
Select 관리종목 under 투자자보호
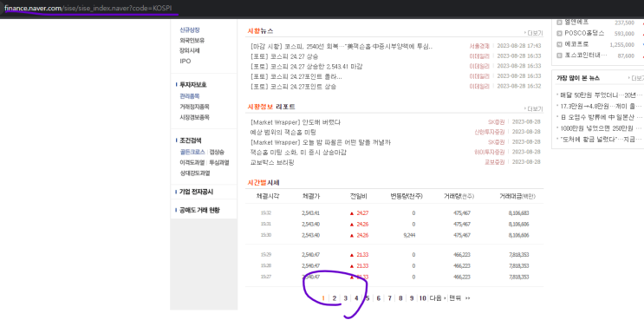(190, 96)
